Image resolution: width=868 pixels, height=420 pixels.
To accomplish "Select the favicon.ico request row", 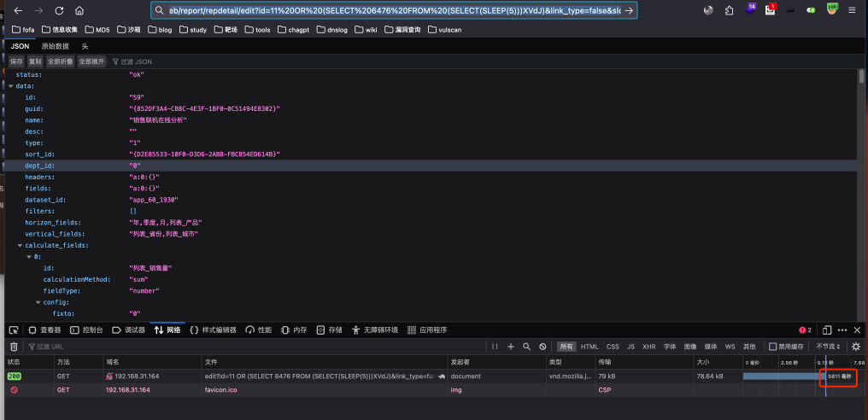I will [434, 389].
